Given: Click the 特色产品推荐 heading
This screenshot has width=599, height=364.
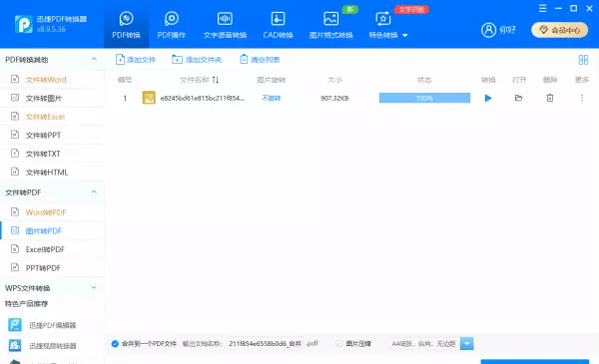Looking at the screenshot, I should coord(26,304).
